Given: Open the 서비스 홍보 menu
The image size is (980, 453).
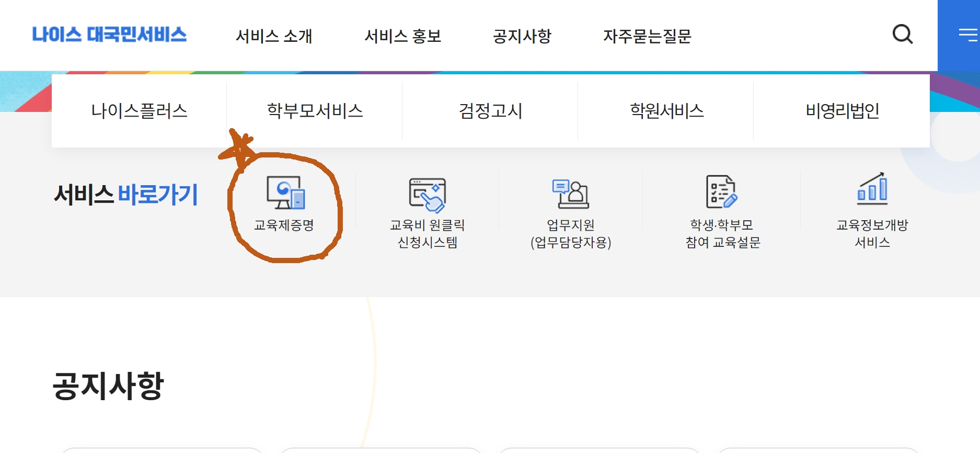Looking at the screenshot, I should coord(403,36).
